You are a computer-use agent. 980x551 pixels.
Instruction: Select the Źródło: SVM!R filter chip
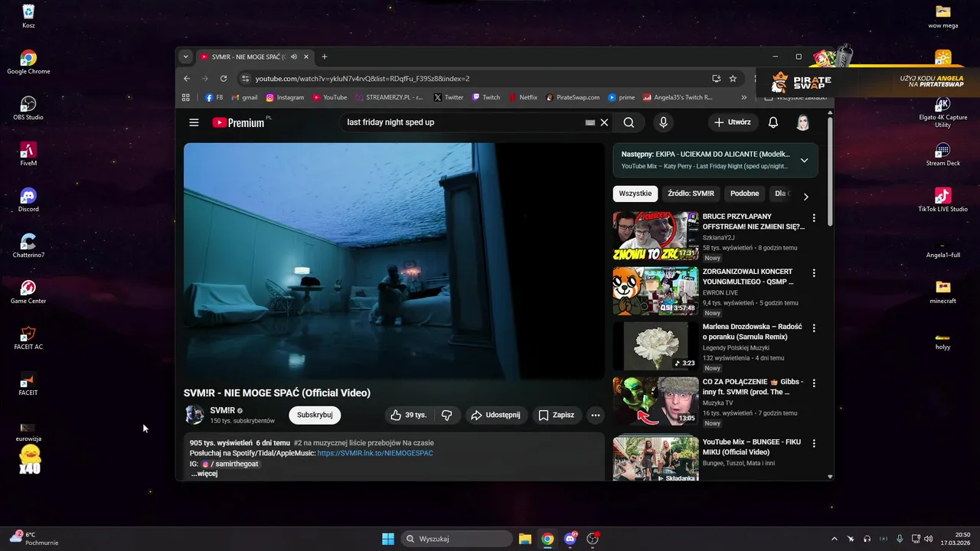[x=691, y=194]
